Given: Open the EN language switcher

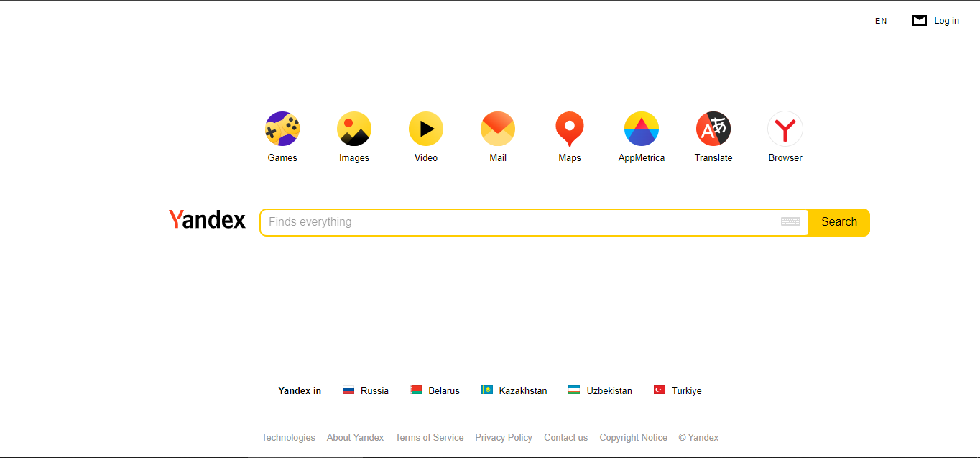Looking at the screenshot, I should point(881,21).
